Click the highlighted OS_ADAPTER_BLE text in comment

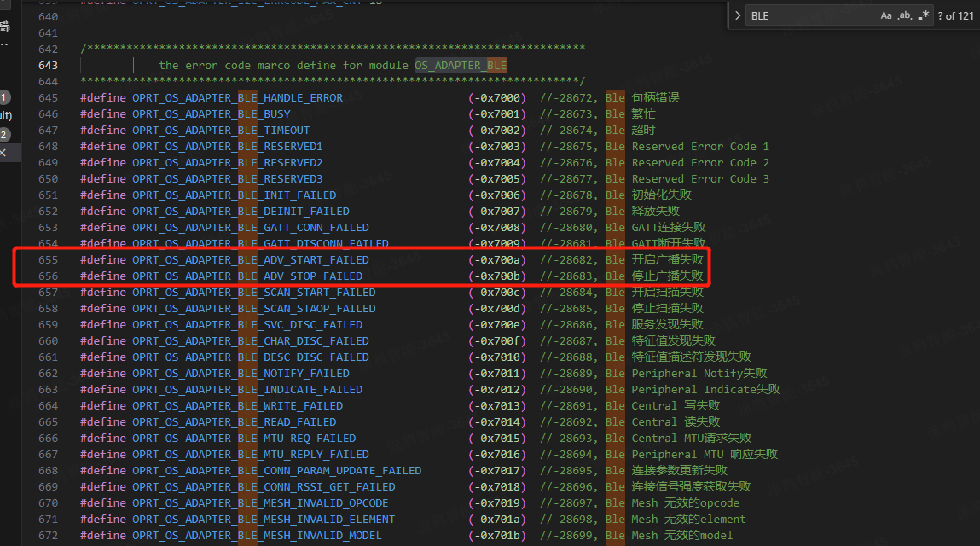pos(461,65)
